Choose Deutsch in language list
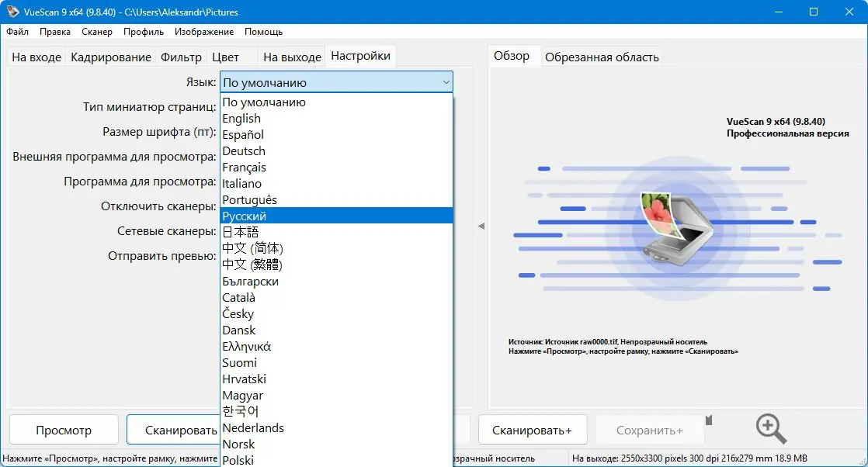 [337, 150]
